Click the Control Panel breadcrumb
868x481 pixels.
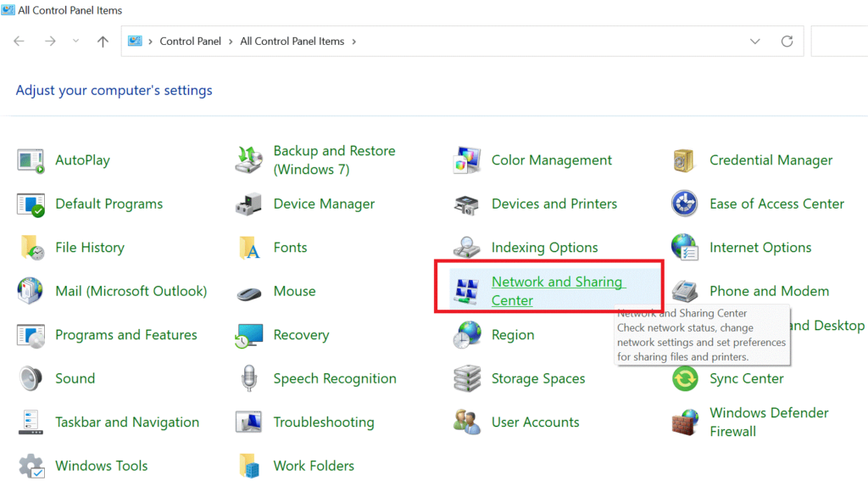(x=190, y=41)
